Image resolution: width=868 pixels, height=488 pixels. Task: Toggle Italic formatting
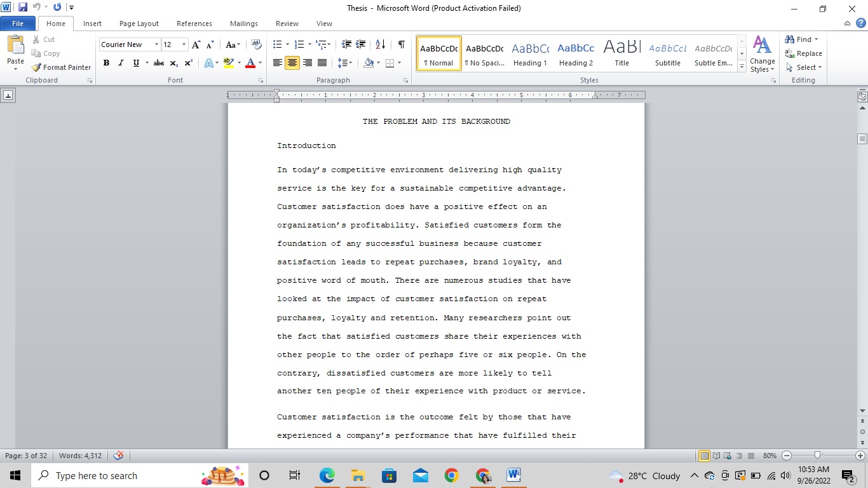121,63
